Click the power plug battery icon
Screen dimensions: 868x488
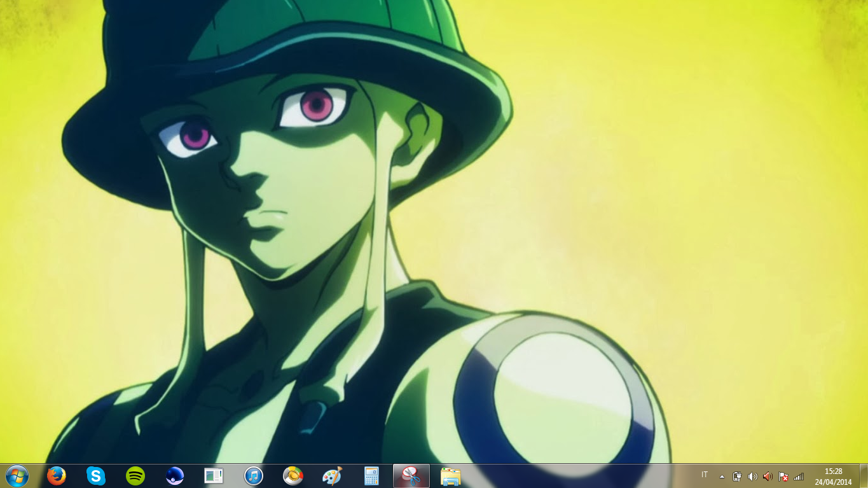coord(738,476)
